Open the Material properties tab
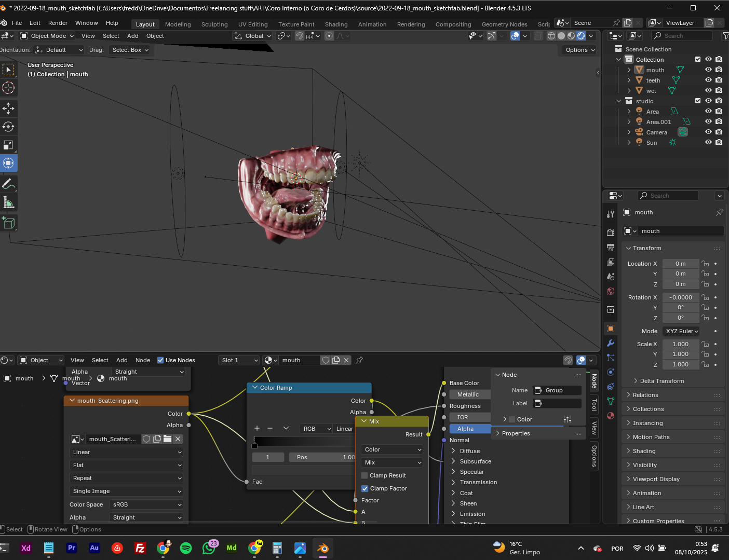 point(610,416)
